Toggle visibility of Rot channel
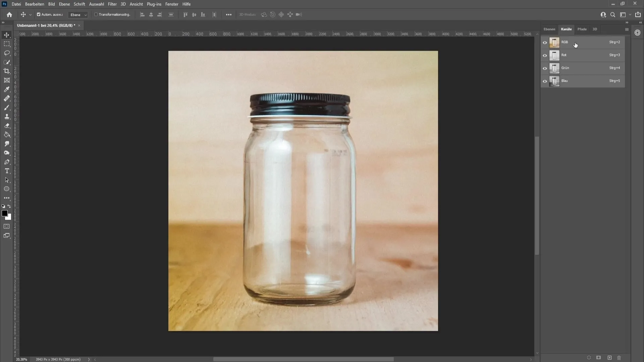The height and width of the screenshot is (362, 644). (x=544, y=55)
